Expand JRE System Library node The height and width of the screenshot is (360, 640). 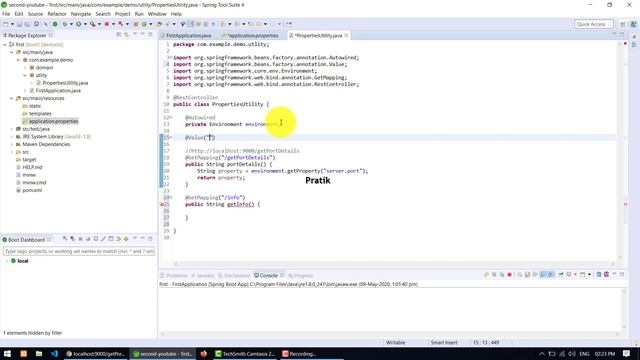click(x=11, y=137)
